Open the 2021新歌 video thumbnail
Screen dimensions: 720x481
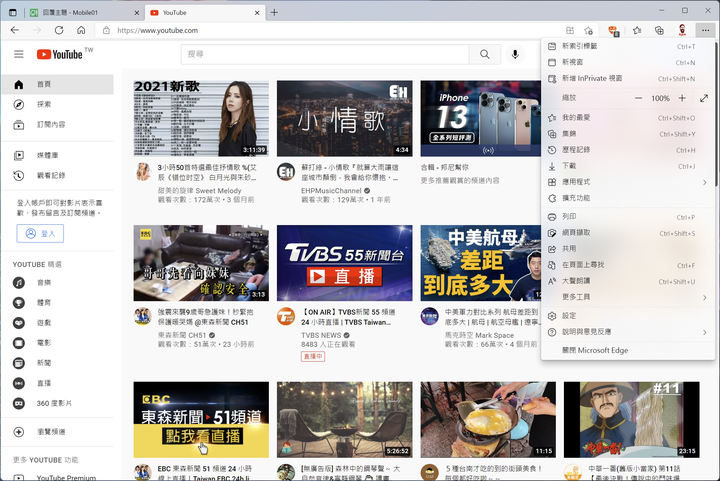pos(201,118)
